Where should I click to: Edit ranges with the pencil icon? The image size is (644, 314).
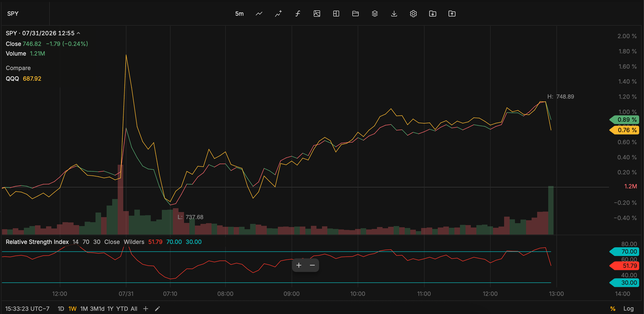coord(157,309)
